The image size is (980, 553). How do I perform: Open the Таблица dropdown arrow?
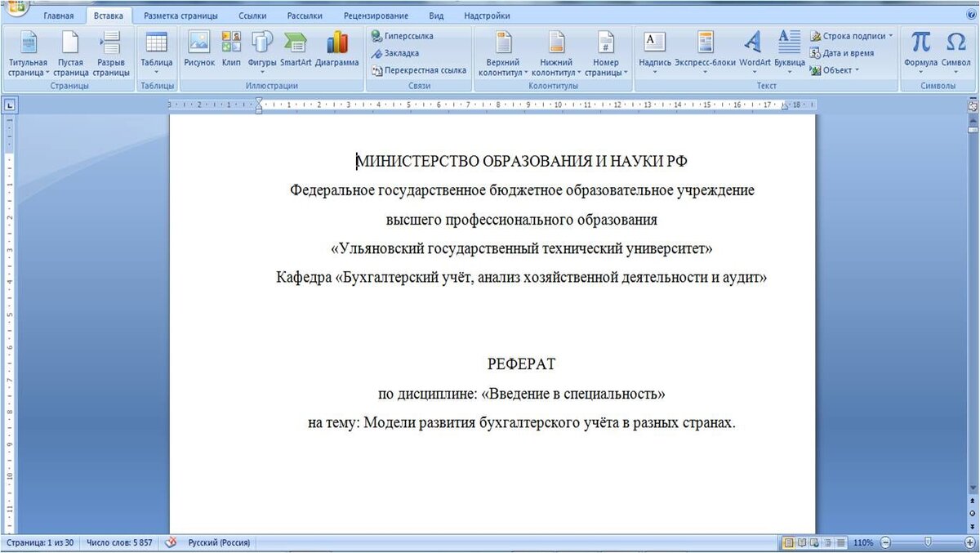point(156,73)
